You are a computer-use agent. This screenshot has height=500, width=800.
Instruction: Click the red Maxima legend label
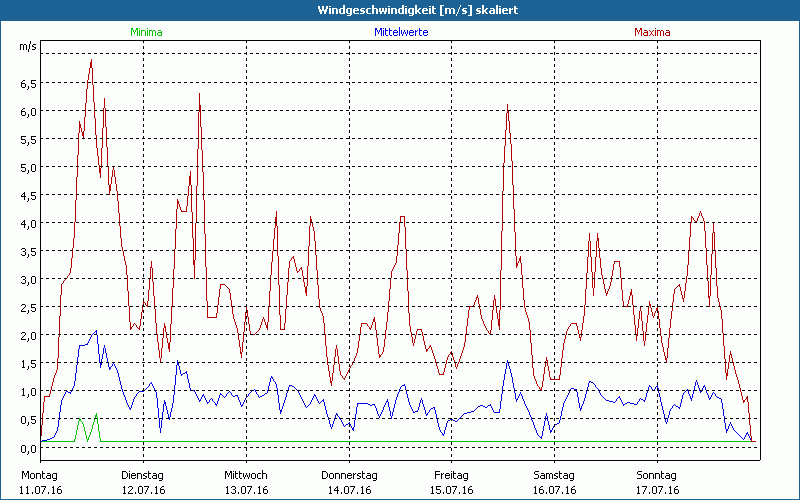pos(653,32)
